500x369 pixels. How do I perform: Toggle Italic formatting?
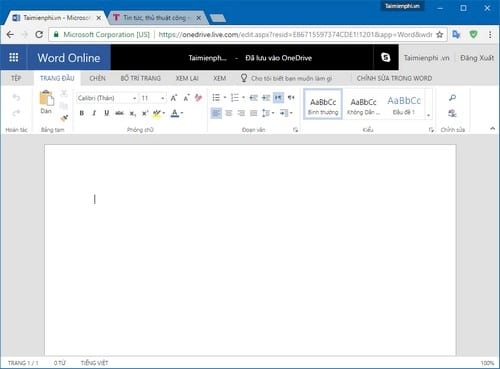click(94, 113)
